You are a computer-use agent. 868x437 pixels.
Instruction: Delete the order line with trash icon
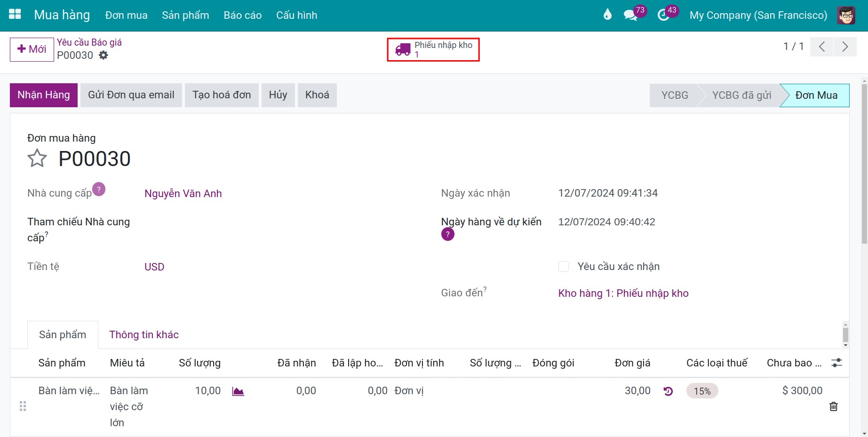[834, 406]
